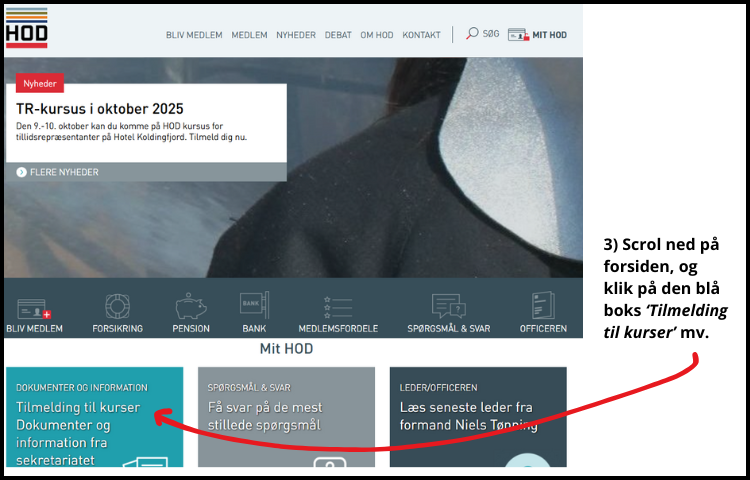Viewport: 750px width, 480px height.
Task: Click the HOD logo
Action: pos(26,28)
